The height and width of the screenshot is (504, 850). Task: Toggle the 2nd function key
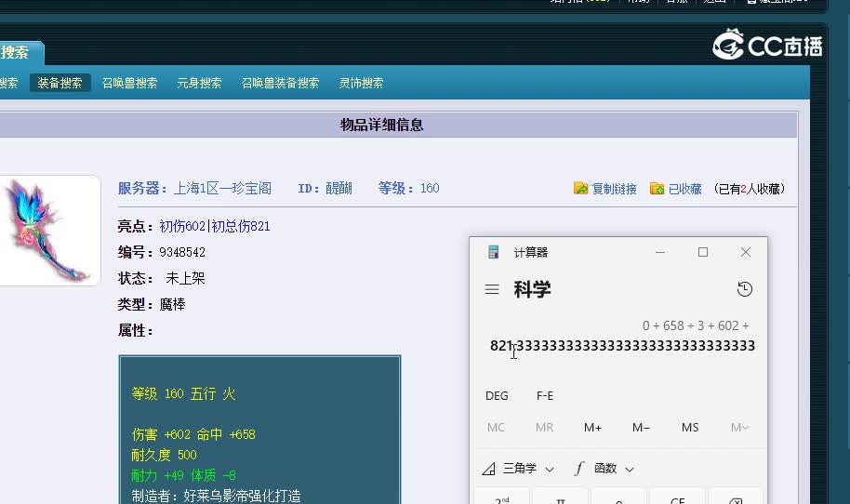coord(501,497)
